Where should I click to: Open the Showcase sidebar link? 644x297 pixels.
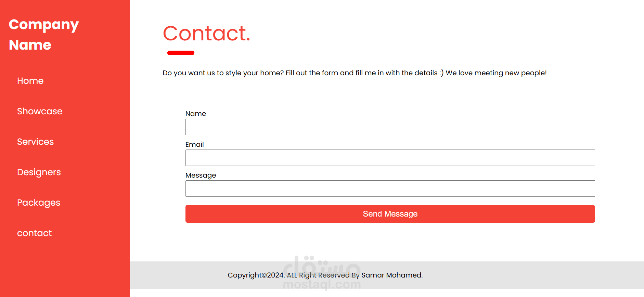pyautogui.click(x=40, y=111)
